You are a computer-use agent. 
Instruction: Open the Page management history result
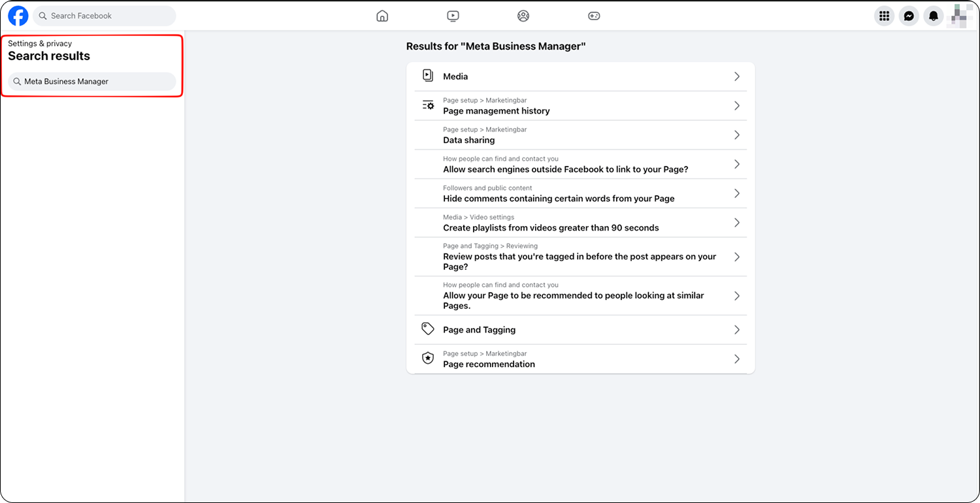point(581,106)
